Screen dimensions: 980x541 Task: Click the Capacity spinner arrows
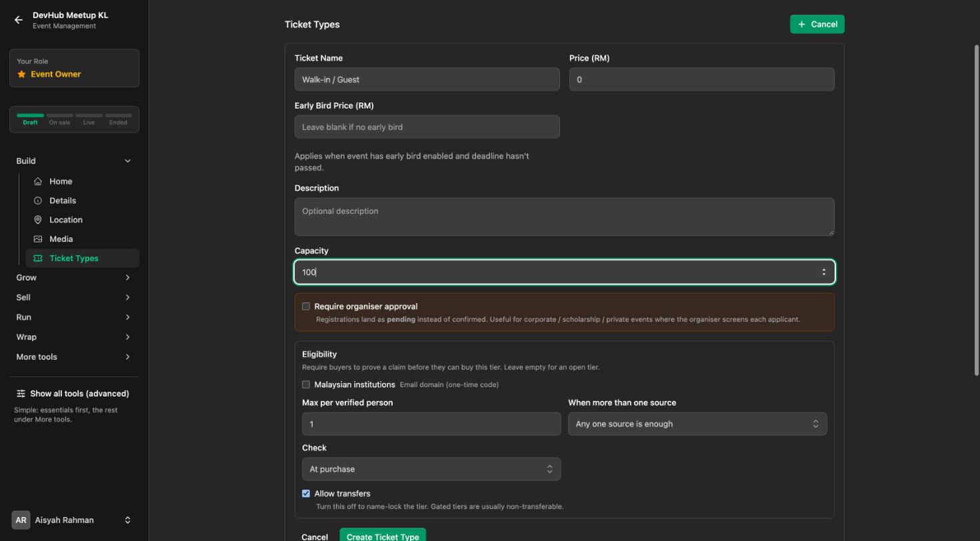point(824,272)
